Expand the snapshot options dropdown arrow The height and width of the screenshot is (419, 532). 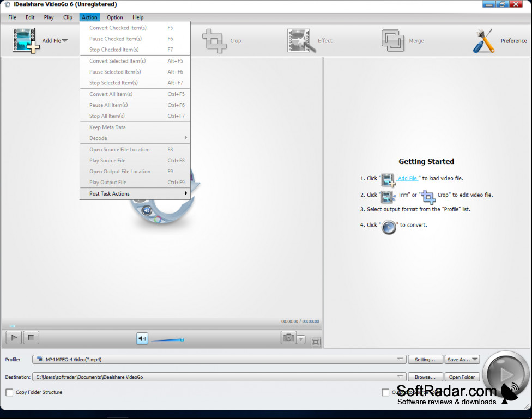point(301,339)
